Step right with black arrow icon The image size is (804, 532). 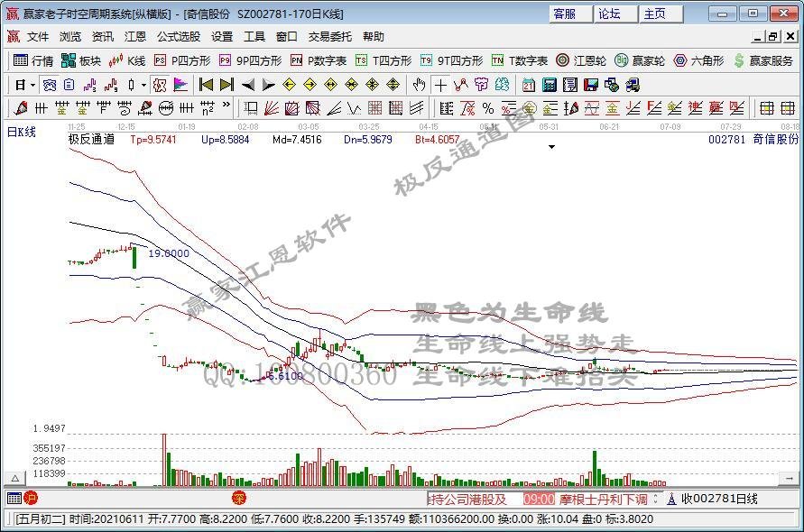pos(268,85)
